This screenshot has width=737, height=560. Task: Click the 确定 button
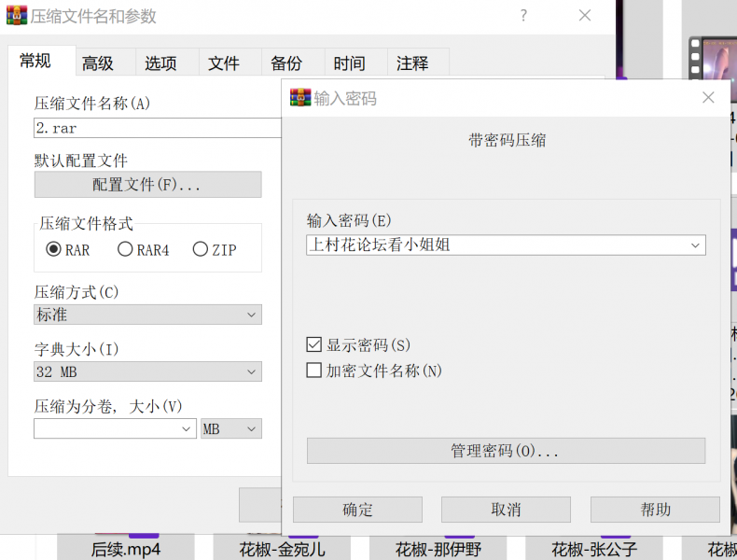(357, 510)
